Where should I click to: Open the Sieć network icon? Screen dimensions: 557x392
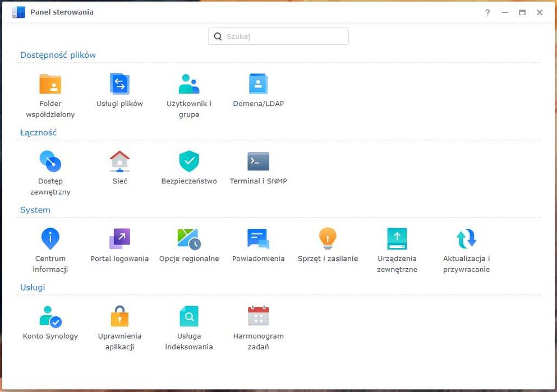(x=119, y=162)
